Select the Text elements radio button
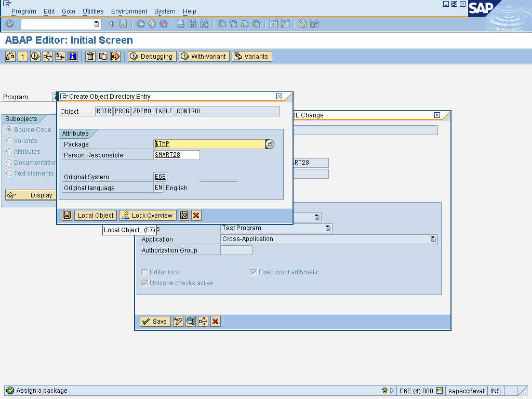532x399 pixels. click(9, 173)
